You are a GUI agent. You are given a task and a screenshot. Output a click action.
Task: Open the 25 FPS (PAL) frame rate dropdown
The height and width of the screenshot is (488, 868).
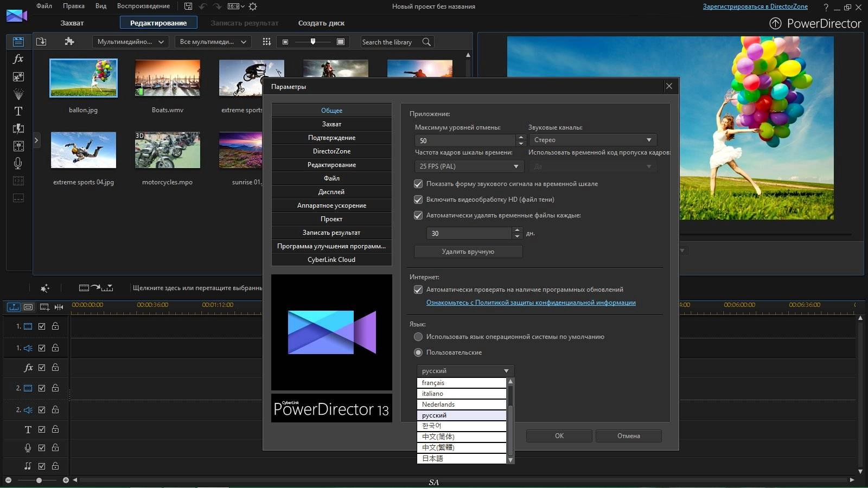pyautogui.click(x=468, y=166)
